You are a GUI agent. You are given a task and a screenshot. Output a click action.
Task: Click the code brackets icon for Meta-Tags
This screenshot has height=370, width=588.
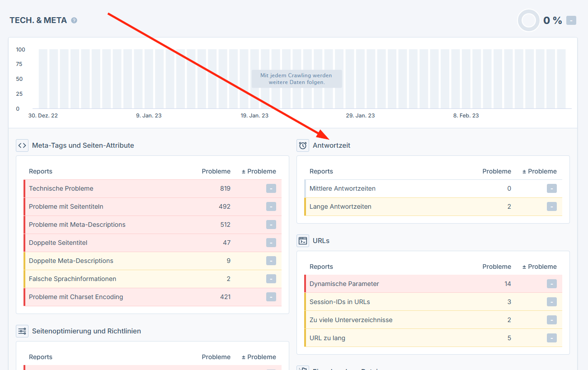coord(22,145)
